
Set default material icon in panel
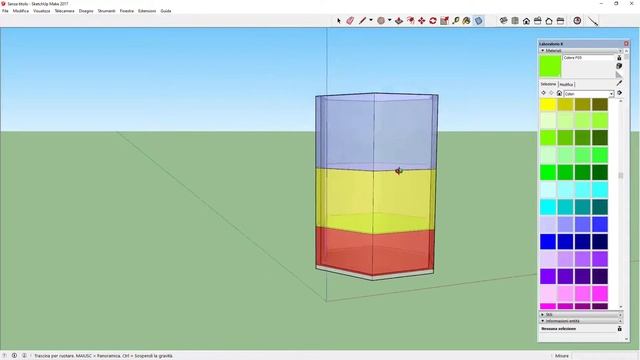point(619,75)
